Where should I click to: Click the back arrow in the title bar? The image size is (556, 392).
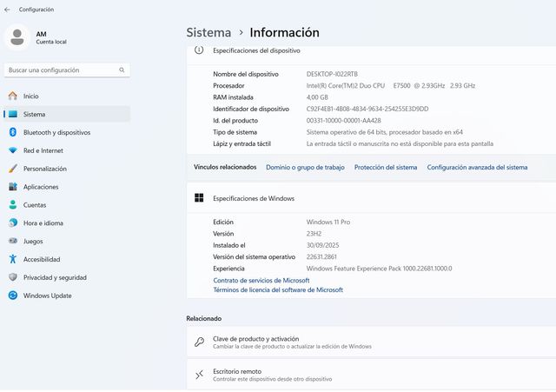(x=9, y=10)
